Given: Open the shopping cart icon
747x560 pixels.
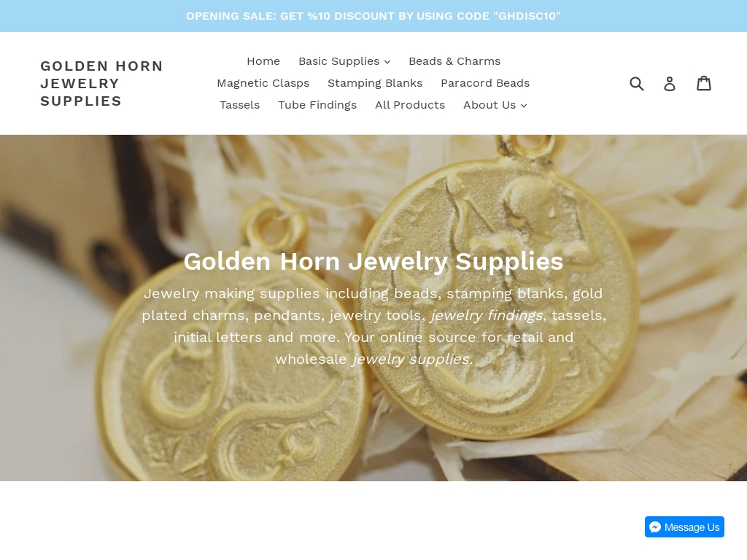Looking at the screenshot, I should pyautogui.click(x=704, y=83).
